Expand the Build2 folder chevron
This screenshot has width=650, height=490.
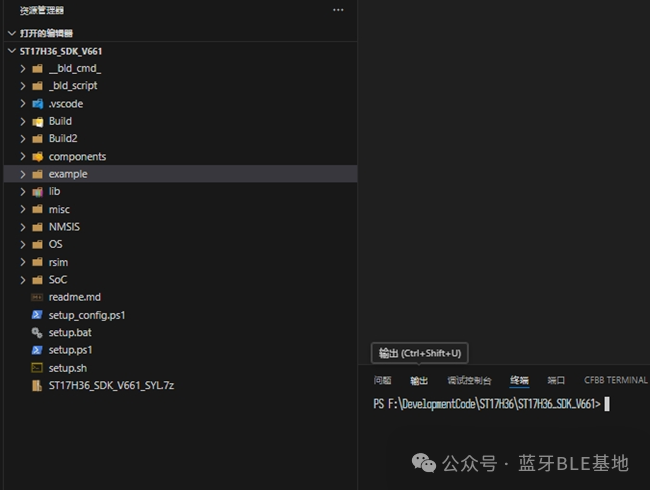(x=23, y=138)
